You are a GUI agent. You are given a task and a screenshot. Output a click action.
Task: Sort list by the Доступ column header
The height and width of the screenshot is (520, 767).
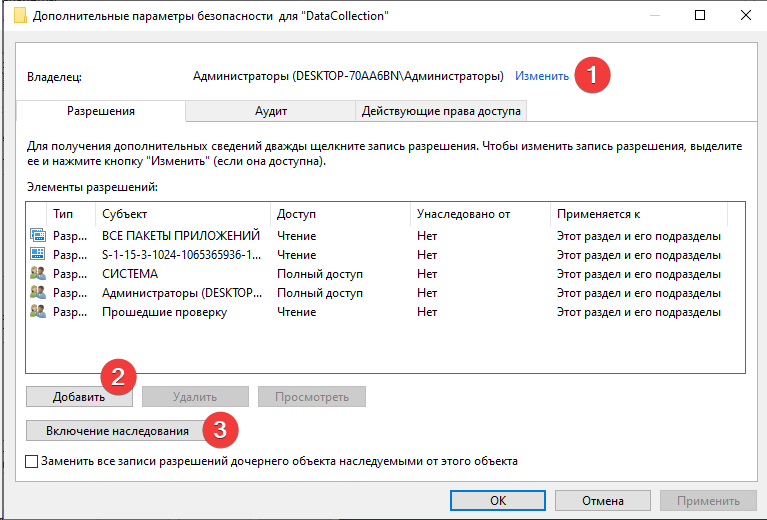tap(340, 214)
